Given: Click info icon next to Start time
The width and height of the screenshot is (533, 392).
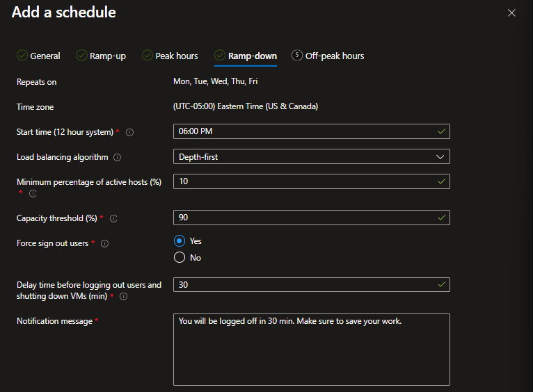Looking at the screenshot, I should 130,132.
